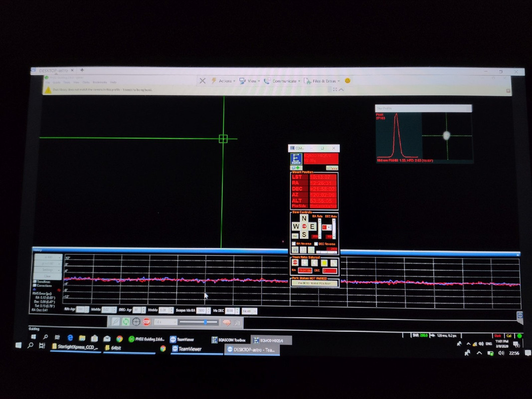Collapse the TeamViewer toolbar chevron
The width and height of the screenshot is (532, 399).
click(342, 90)
